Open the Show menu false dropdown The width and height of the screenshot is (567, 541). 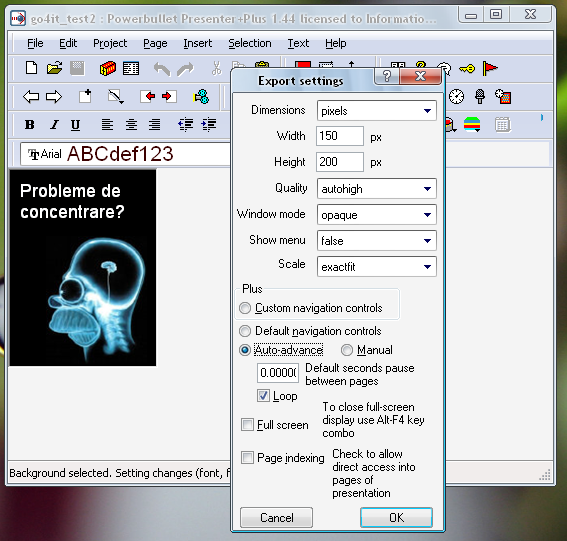[x=377, y=241]
